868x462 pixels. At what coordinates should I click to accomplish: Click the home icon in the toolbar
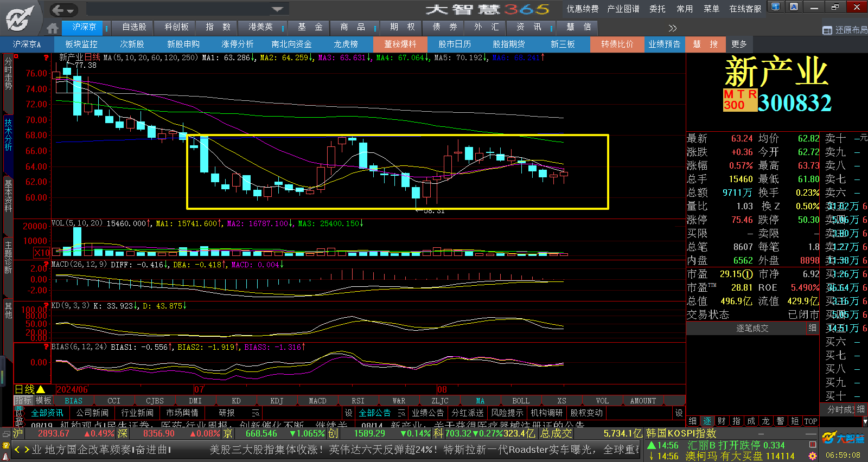(53, 28)
